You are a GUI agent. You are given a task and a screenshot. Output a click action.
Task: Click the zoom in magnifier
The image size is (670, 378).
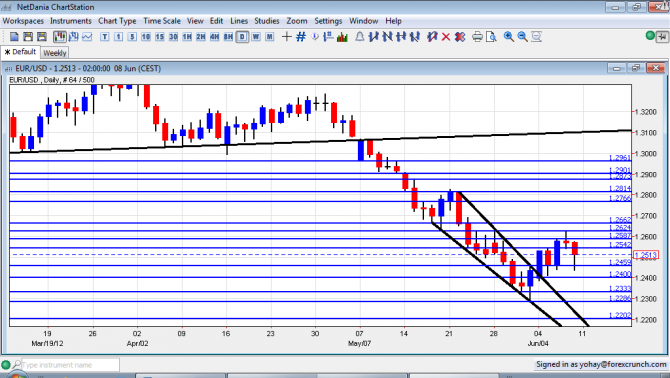tap(508, 37)
